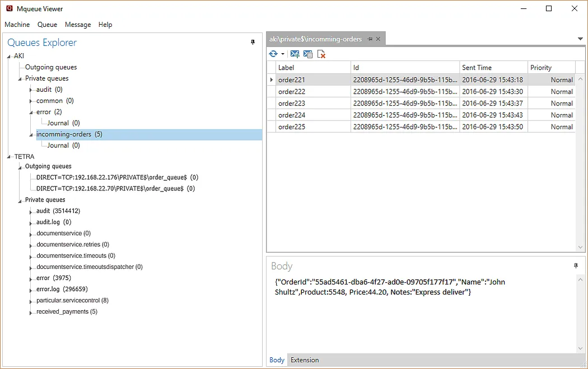Collapse the TETRA machine node

coord(8,157)
